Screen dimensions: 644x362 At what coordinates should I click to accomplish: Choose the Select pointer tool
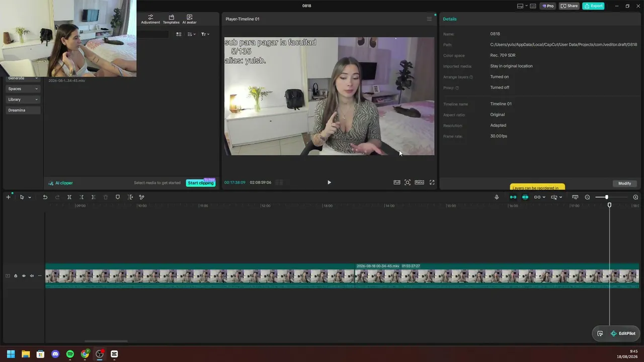point(22,197)
